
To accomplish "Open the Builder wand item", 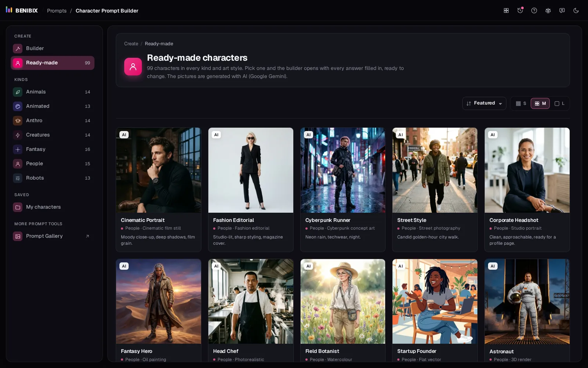I will (x=53, y=48).
